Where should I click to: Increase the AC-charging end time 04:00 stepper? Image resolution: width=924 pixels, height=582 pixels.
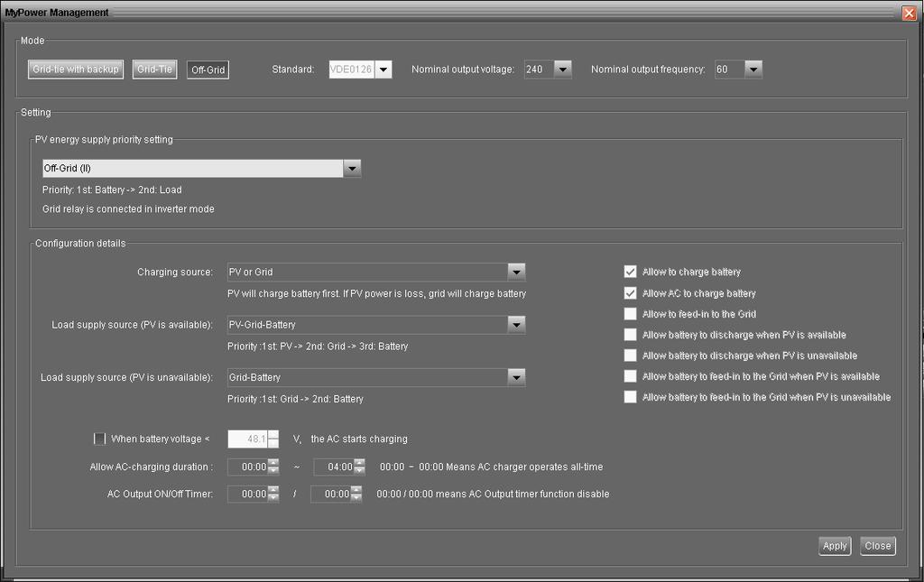tap(359, 463)
